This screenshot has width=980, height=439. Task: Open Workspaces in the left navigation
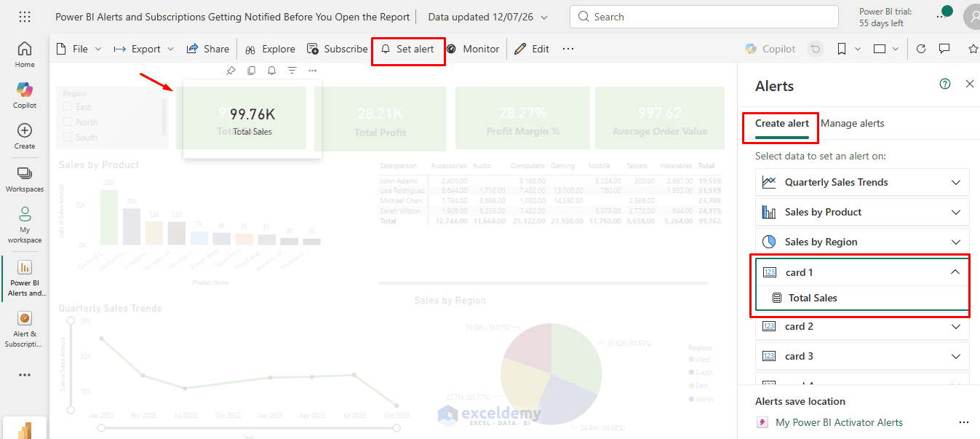point(25,178)
